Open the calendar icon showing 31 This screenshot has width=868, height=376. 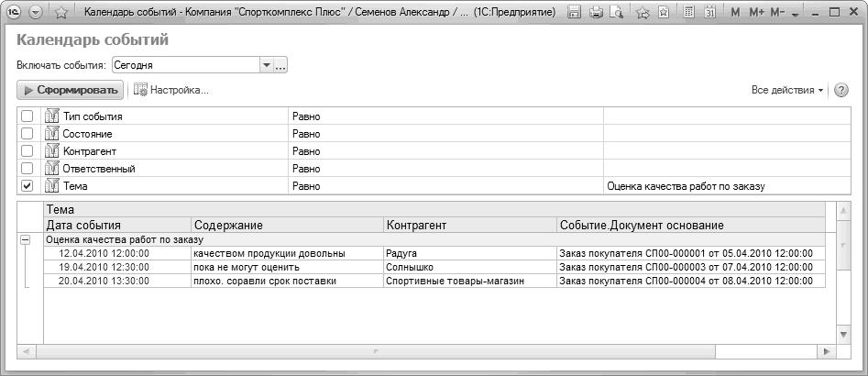point(710,12)
